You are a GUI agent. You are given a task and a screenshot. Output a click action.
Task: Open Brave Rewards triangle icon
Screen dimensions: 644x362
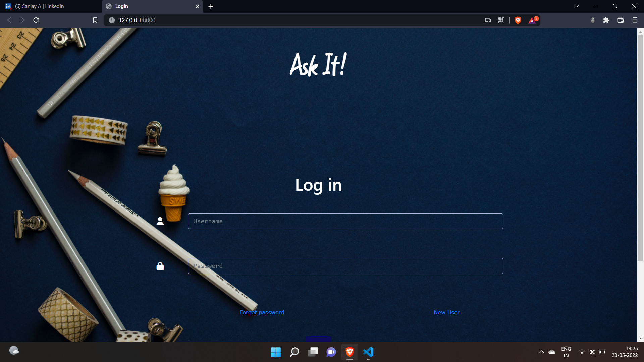coord(532,20)
